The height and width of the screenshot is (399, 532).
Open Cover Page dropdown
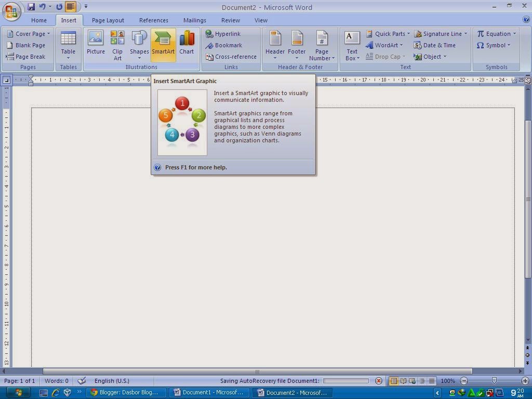(x=29, y=34)
